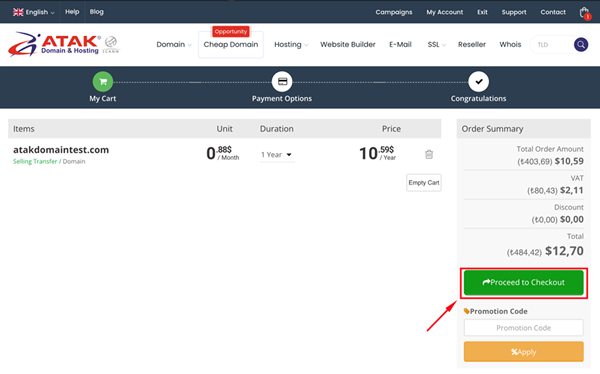Click the VAT $2,11 value
The image size is (600, 374).
click(572, 190)
